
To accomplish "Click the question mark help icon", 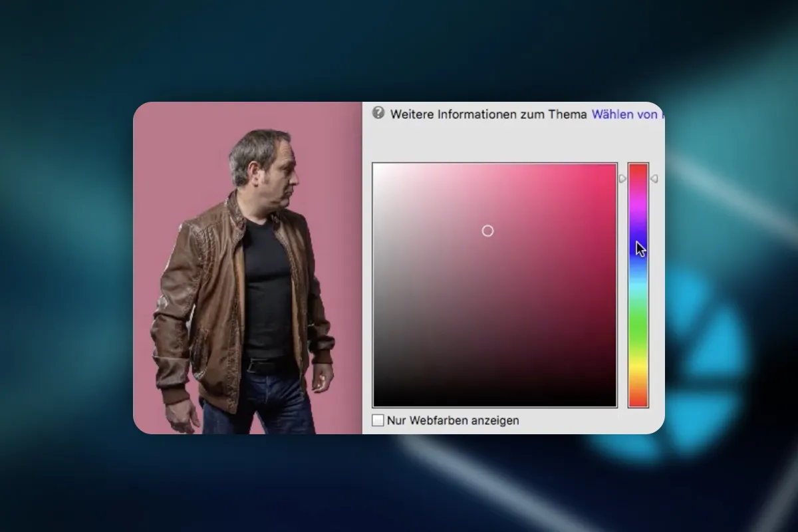I will point(378,112).
